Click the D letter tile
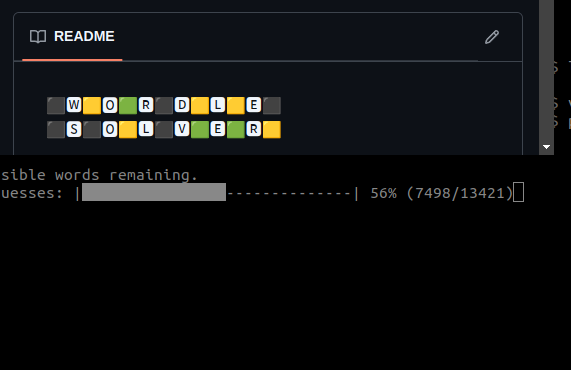 (182, 105)
